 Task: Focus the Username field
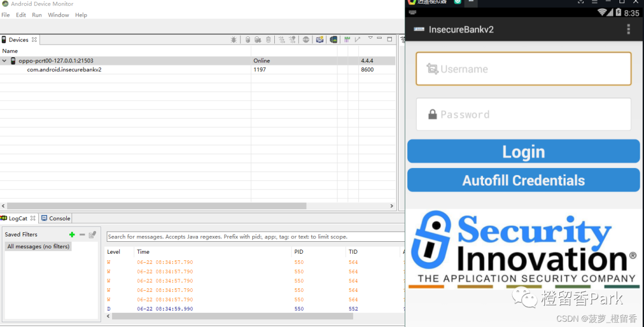(524, 69)
